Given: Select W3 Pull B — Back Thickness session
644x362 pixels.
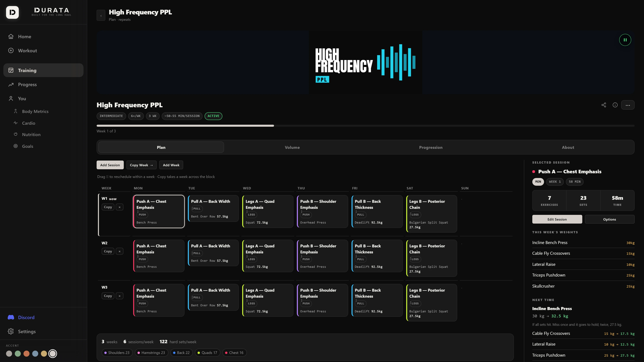Looking at the screenshot, I should [x=377, y=300].
